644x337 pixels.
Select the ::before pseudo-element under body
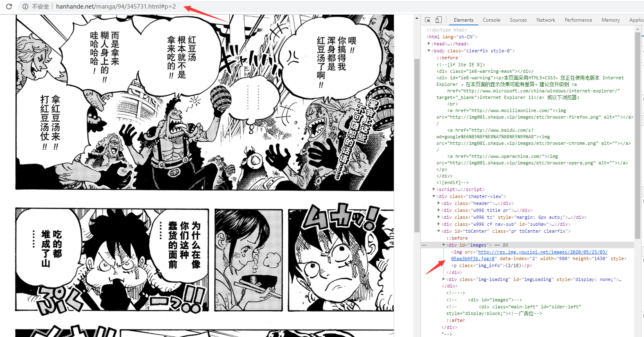click(x=447, y=58)
